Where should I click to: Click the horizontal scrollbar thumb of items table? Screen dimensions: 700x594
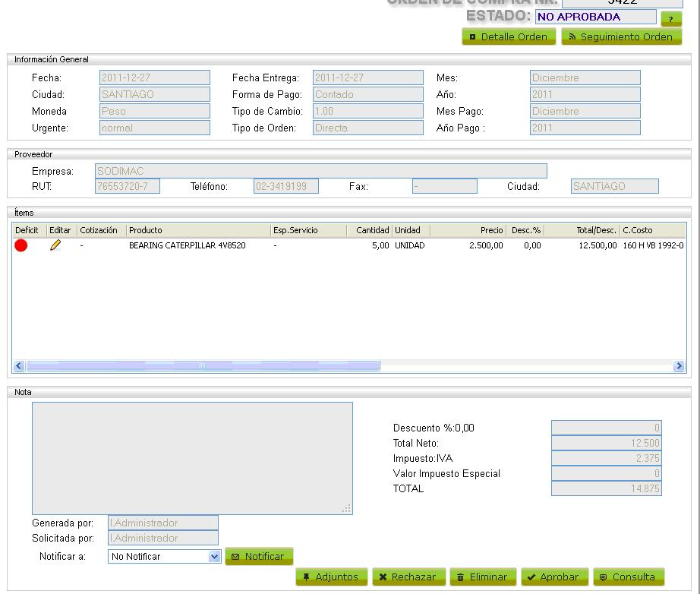click(203, 366)
